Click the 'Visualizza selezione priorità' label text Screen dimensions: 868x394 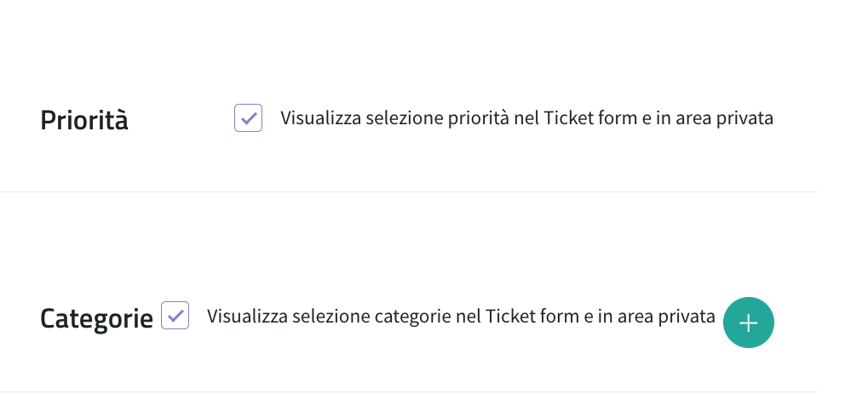526,118
